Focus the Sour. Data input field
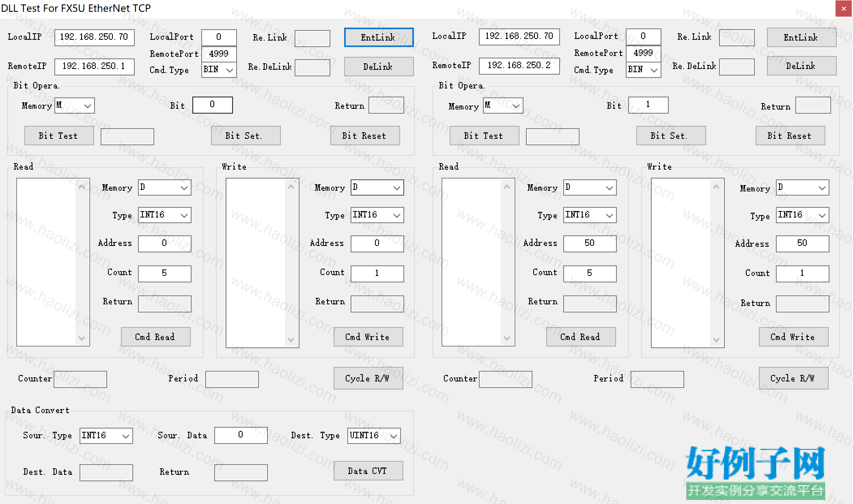The image size is (853, 504). point(241,435)
